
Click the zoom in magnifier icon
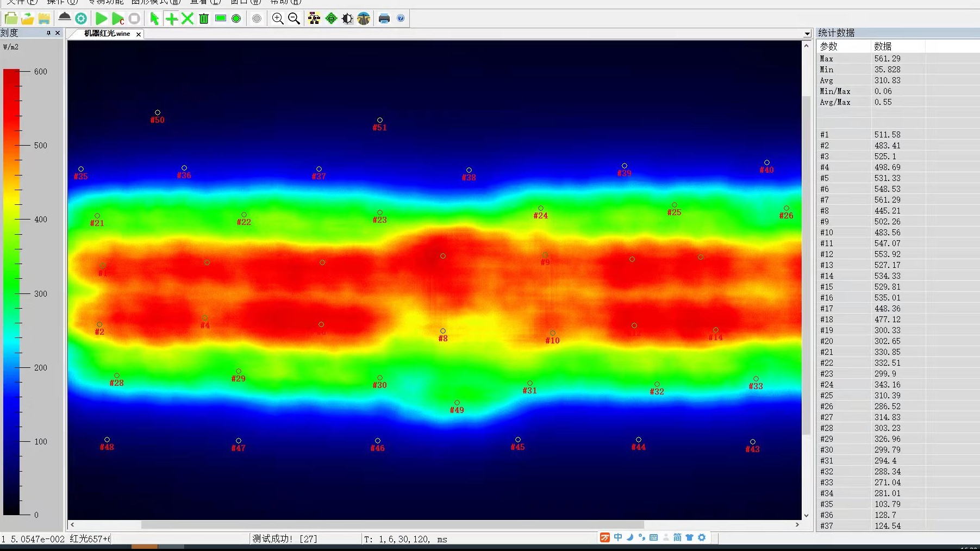tap(278, 18)
